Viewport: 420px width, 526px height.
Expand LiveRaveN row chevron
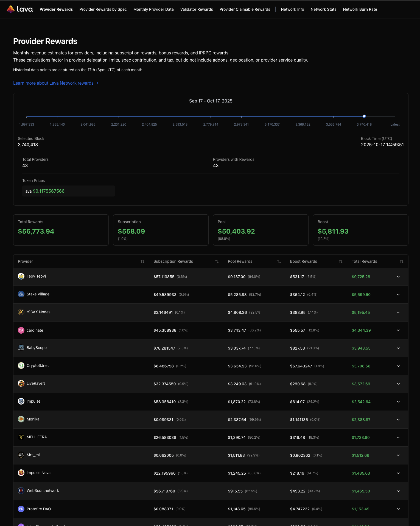(x=398, y=384)
